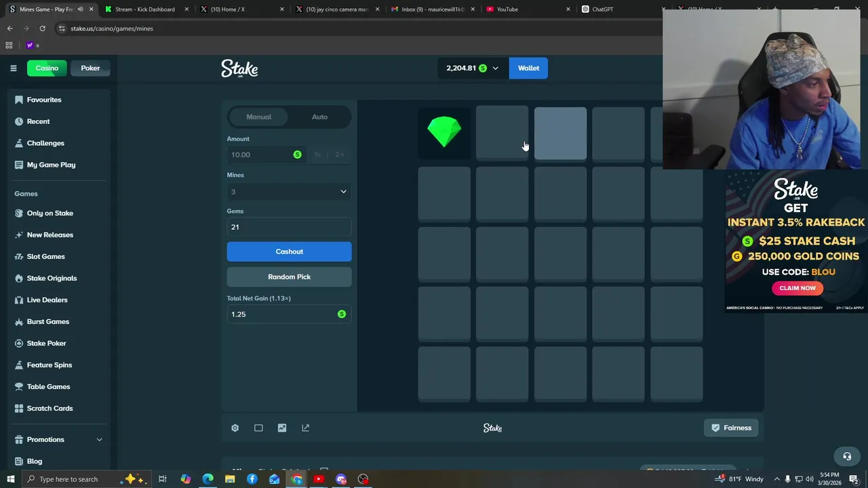Select the Casino mode button
Screen dimensions: 868x488
(x=47, y=68)
